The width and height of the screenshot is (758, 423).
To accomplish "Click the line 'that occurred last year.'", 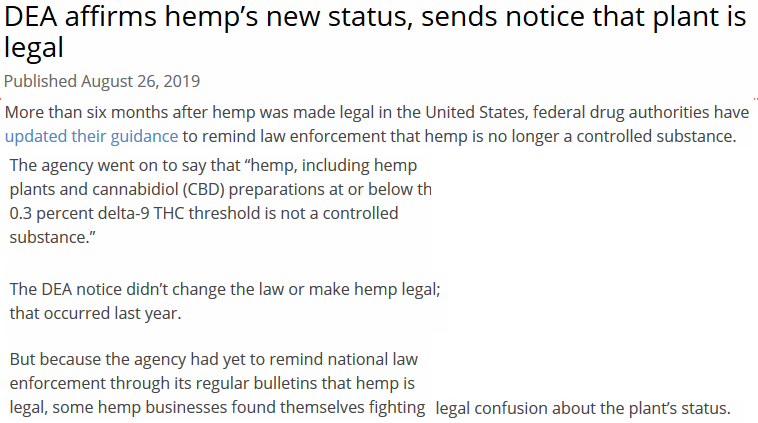I will click(x=95, y=313).
